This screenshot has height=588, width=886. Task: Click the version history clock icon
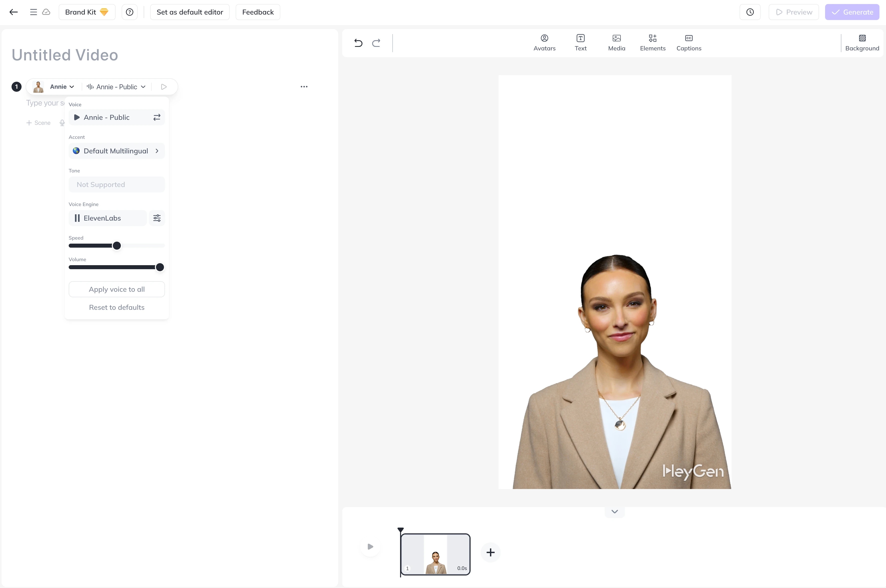click(x=750, y=12)
